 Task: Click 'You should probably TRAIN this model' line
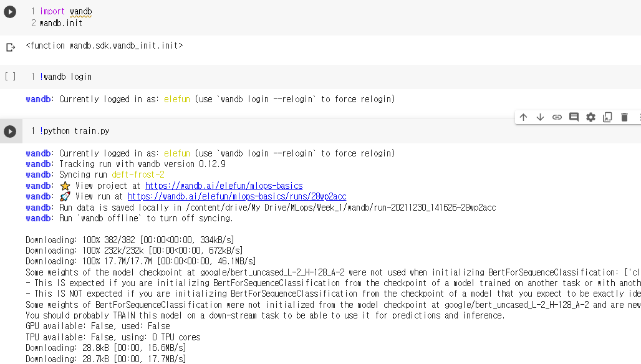265,316
